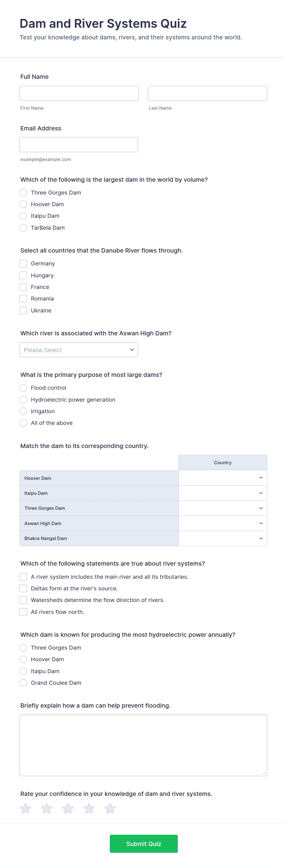The image size is (284, 868).
Task: Select Three Gorges Dam as largest by volume
Action: tap(23, 192)
